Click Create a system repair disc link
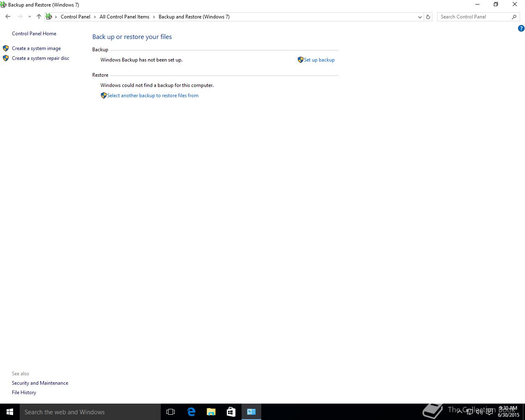This screenshot has width=525, height=420. tap(41, 58)
